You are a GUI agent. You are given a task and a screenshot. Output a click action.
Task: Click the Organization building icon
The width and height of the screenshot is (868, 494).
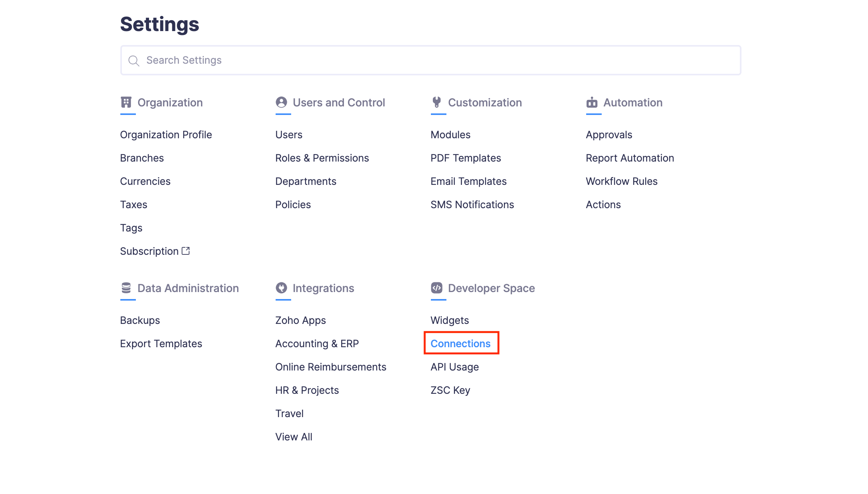(x=126, y=102)
